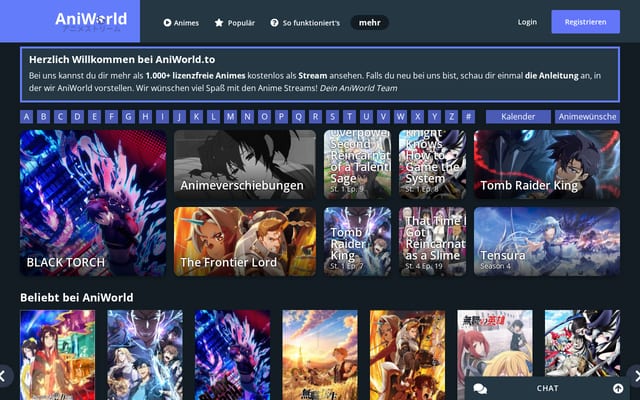Filter animes by letter Y
640x400 pixels.
[434, 117]
